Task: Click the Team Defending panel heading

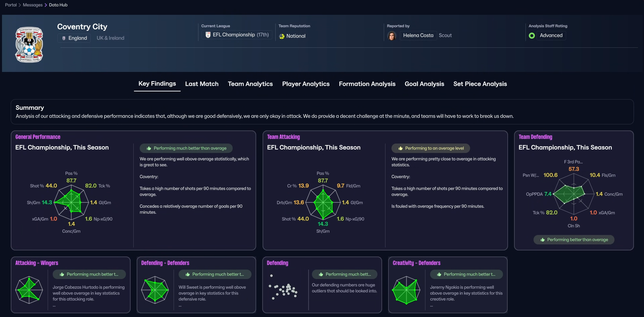Action: [x=535, y=137]
